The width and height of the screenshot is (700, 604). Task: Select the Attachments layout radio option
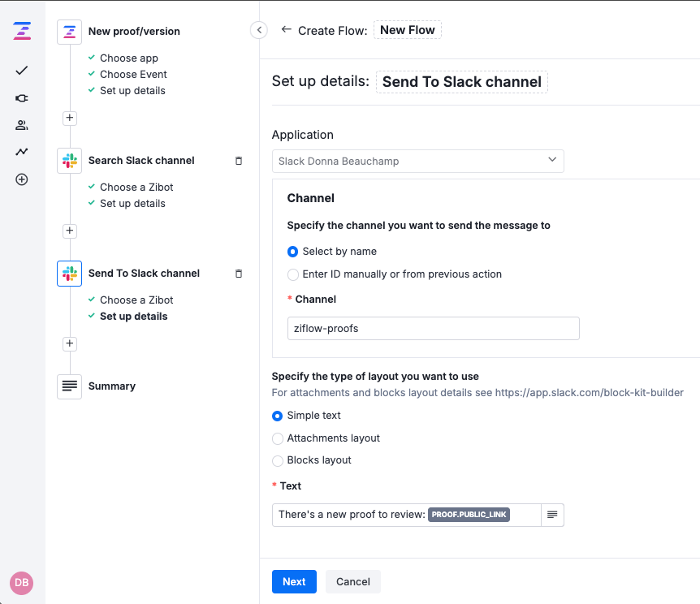coord(278,438)
